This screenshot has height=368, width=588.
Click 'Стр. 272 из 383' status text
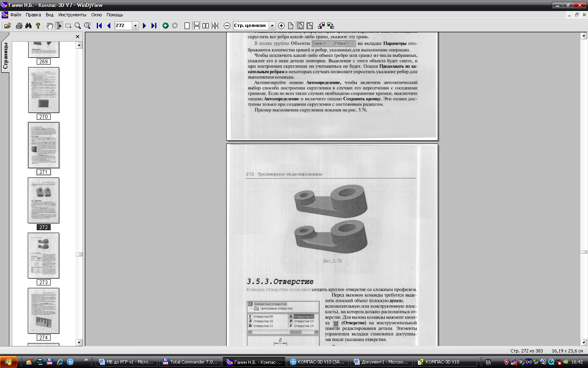[527, 351]
